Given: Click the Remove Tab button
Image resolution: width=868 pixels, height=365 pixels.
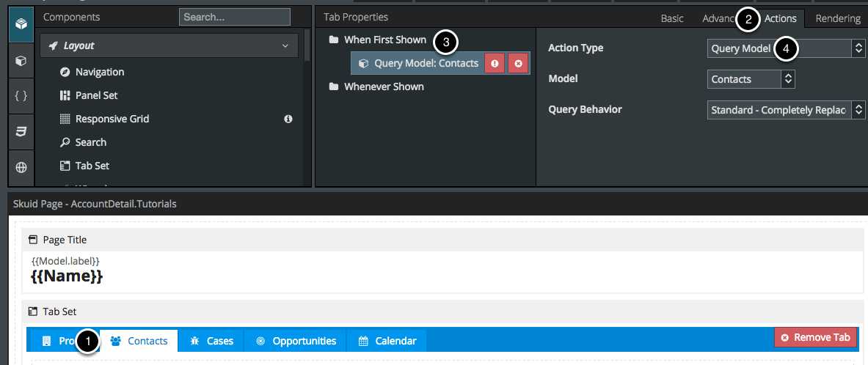Looking at the screenshot, I should (x=815, y=337).
